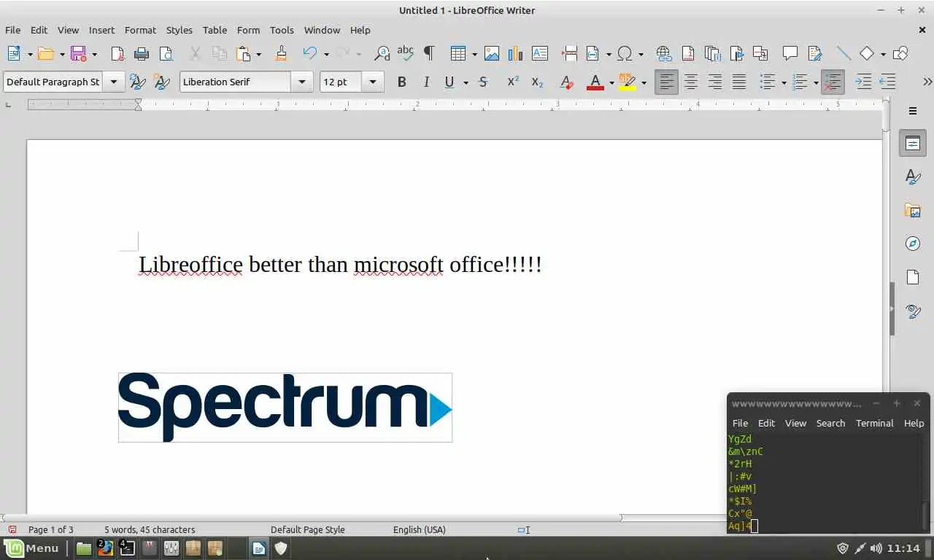The width and height of the screenshot is (934, 560).
Task: Align paragraph right
Action: coord(715,82)
